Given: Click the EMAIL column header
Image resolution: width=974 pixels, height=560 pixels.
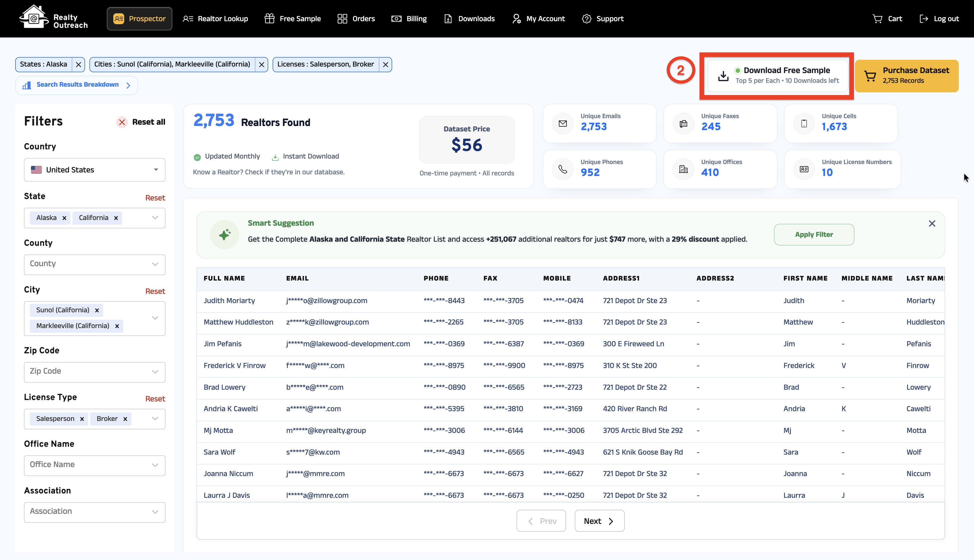Looking at the screenshot, I should pos(298,278).
